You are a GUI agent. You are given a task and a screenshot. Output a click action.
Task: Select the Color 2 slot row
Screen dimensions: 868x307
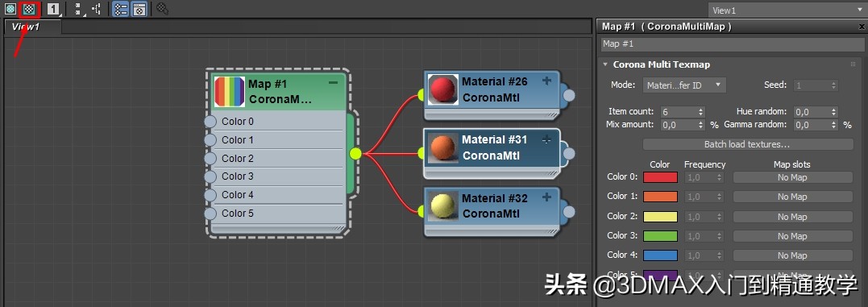[278, 158]
